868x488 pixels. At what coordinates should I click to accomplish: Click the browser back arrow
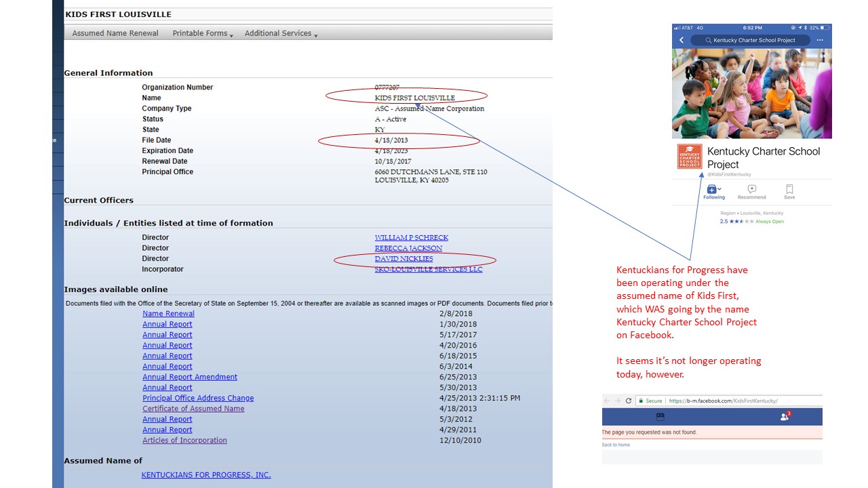tap(607, 401)
